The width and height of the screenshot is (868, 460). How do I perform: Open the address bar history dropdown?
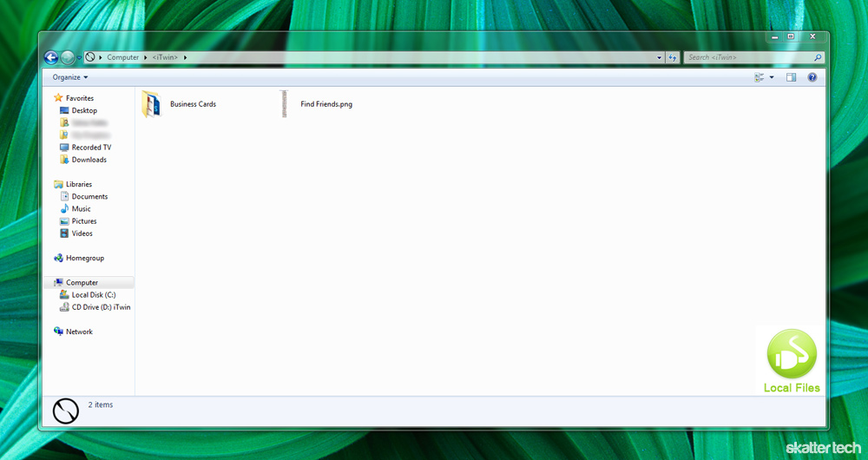click(x=660, y=57)
